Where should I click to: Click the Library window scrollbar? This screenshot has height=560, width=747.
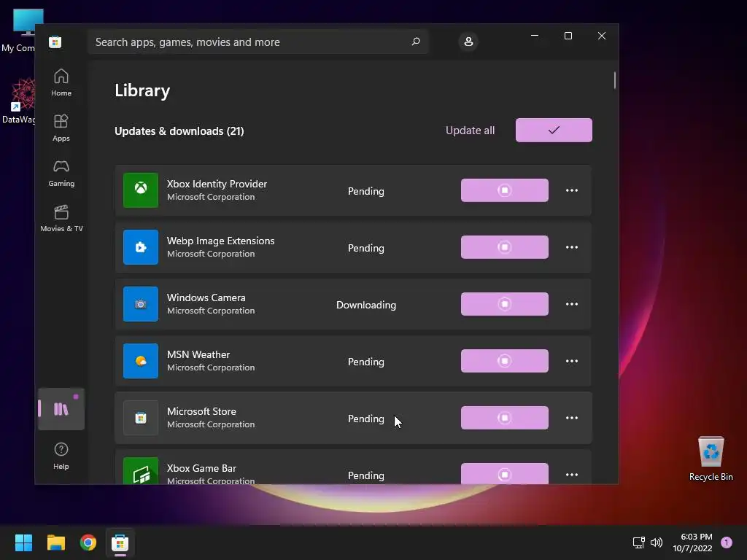point(614,80)
